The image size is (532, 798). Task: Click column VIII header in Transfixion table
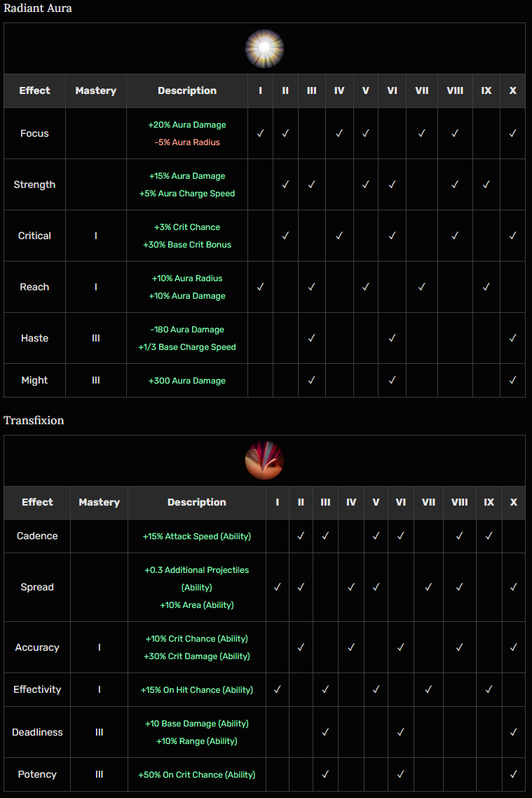(x=459, y=502)
